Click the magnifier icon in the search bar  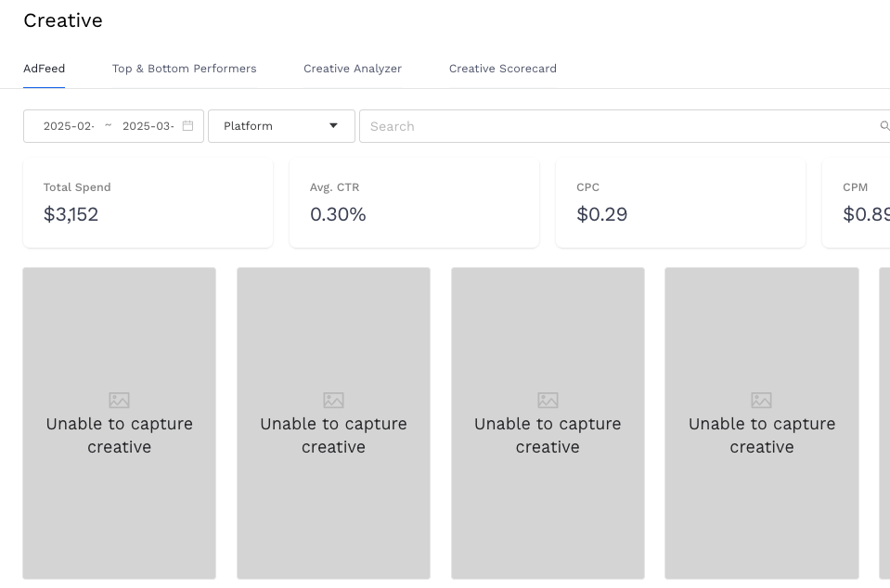click(884, 126)
